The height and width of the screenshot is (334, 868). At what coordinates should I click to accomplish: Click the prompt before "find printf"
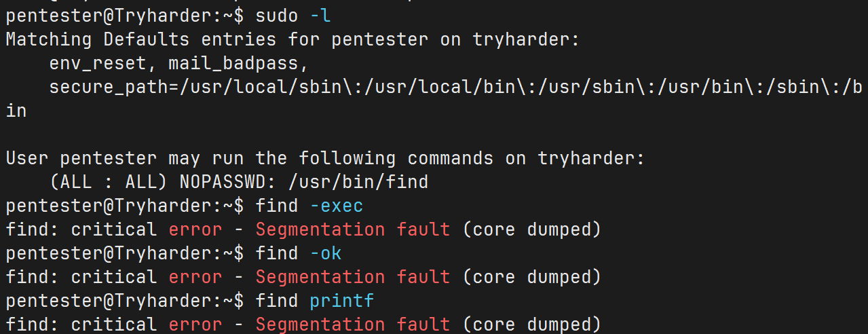pyautogui.click(x=124, y=301)
